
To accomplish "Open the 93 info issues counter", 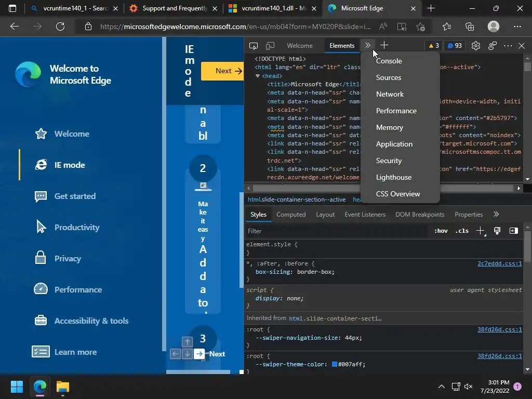I will click(455, 46).
